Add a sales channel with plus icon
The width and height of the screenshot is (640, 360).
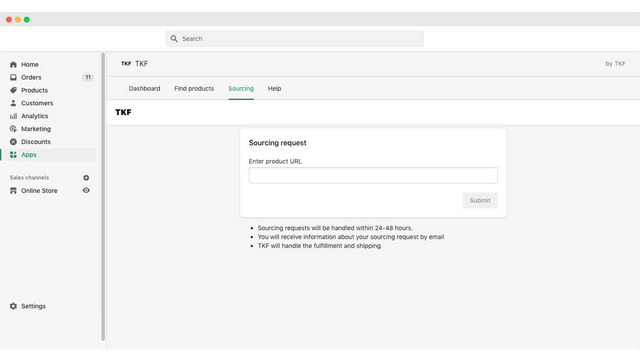click(x=86, y=178)
